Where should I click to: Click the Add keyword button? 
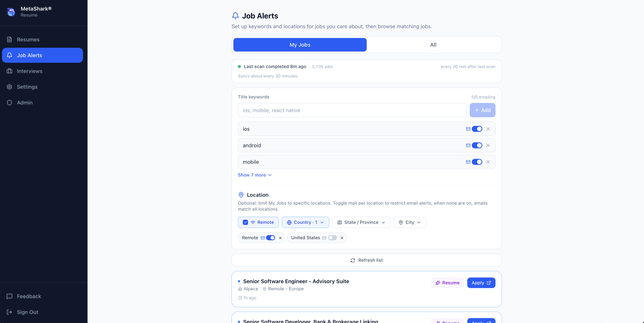482,110
